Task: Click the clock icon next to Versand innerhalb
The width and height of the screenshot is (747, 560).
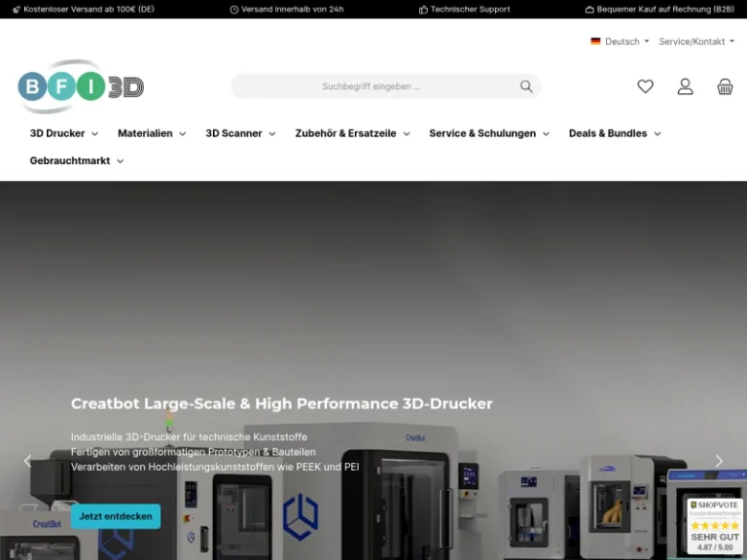Action: 233,10
